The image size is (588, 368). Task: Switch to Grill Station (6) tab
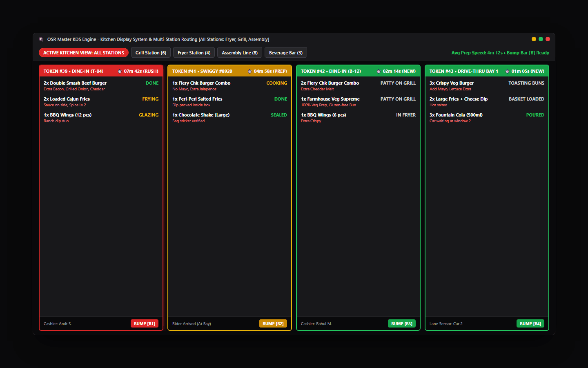151,53
